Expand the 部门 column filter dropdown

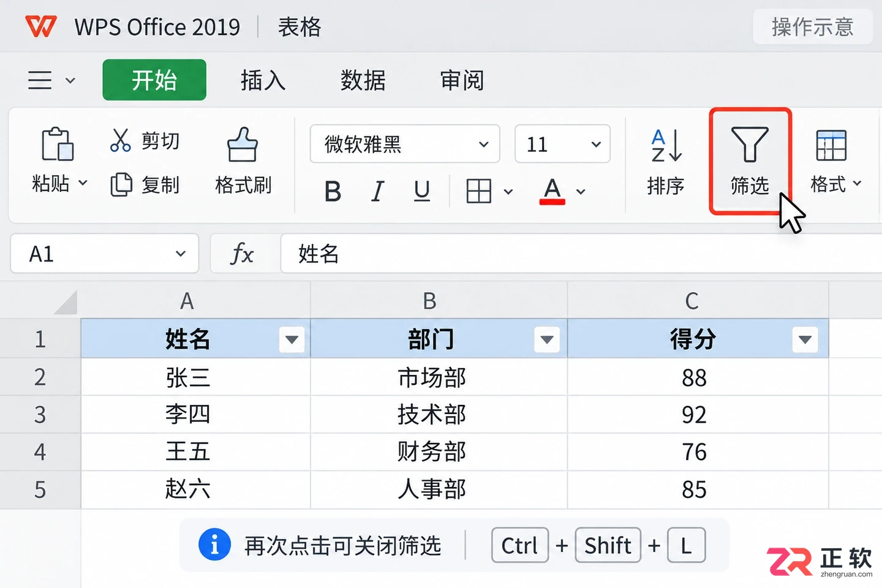click(547, 339)
